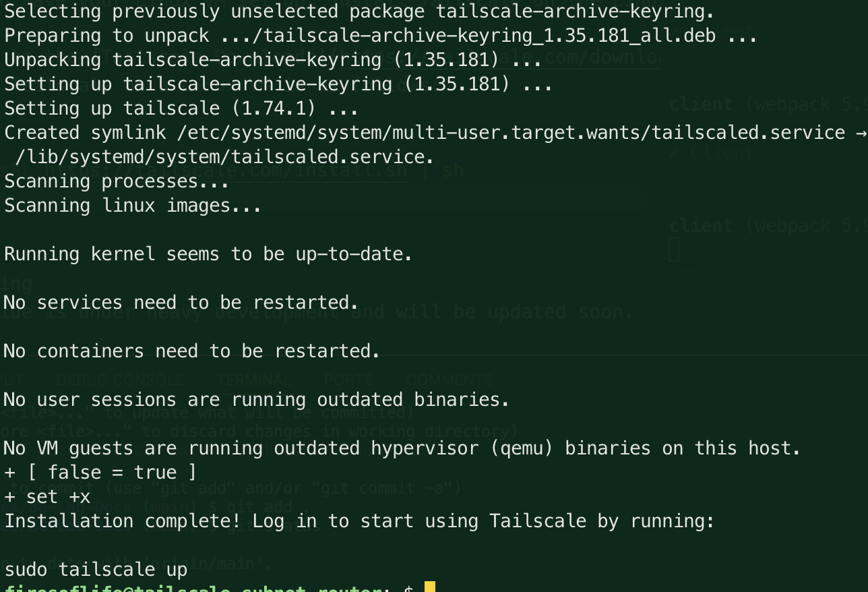The width and height of the screenshot is (868, 592).
Task: Click the 'Scanning linux images...' line
Action: (133, 206)
